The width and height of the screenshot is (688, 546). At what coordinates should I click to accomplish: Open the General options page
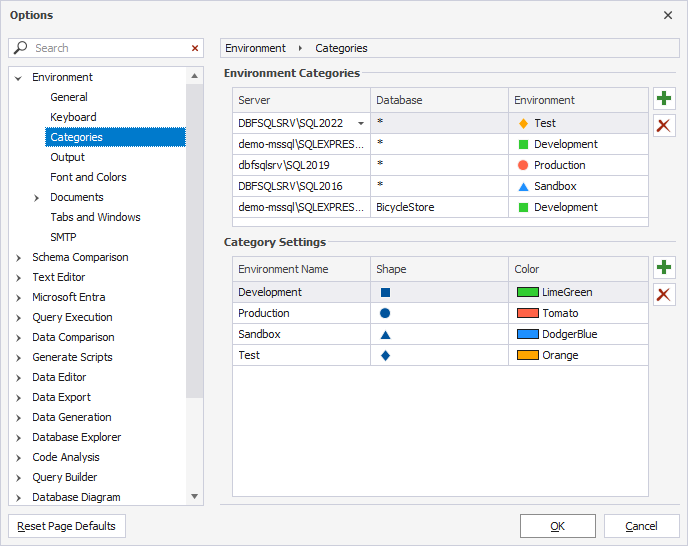click(x=69, y=97)
